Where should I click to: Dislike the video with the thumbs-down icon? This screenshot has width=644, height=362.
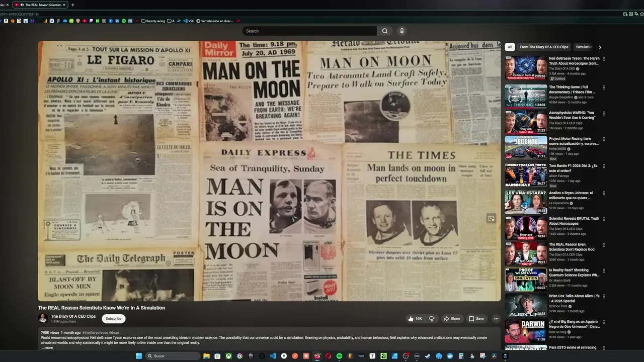[431, 319]
